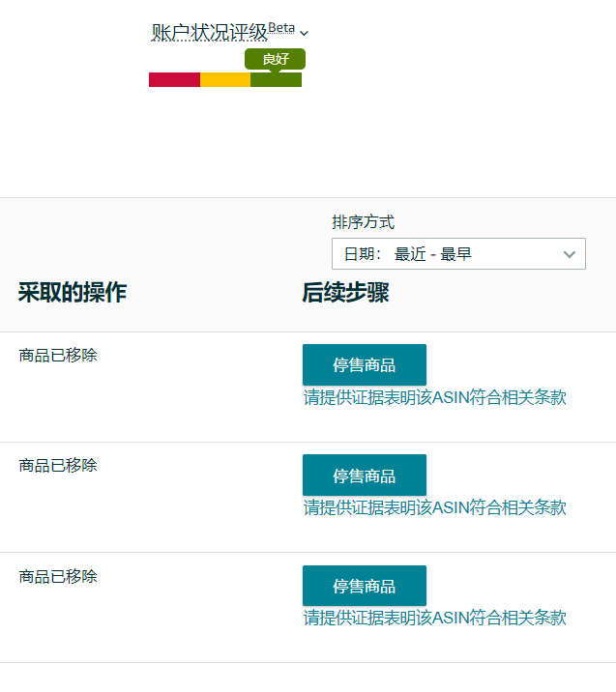The width and height of the screenshot is (616, 692).
Task: Click the first row's 商品已移除 text
Action: tap(58, 356)
